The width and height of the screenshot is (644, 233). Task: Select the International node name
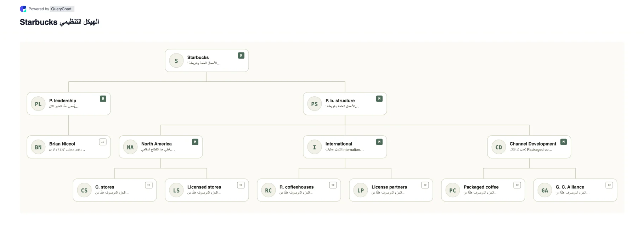339,144
